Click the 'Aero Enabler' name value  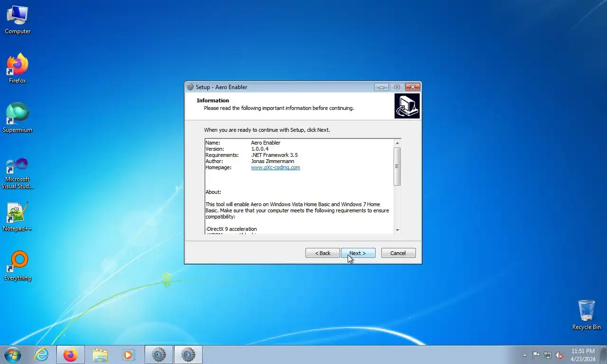coord(266,143)
